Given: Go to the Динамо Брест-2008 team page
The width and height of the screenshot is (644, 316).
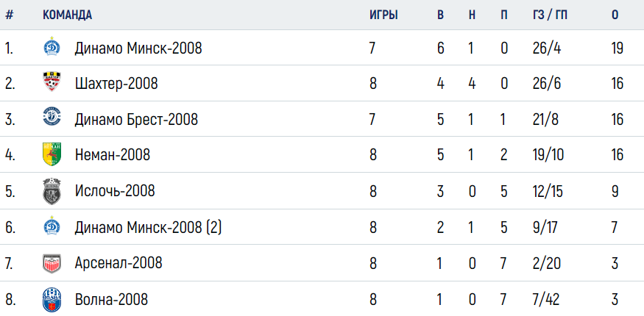Looking at the screenshot, I should (x=136, y=119).
